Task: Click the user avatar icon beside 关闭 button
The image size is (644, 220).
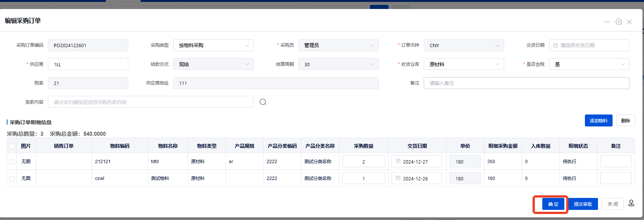Action: click(631, 203)
